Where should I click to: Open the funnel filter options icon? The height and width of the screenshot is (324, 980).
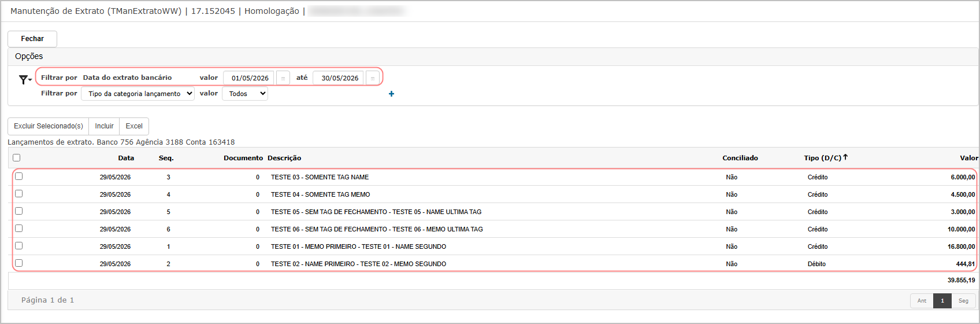(25, 80)
